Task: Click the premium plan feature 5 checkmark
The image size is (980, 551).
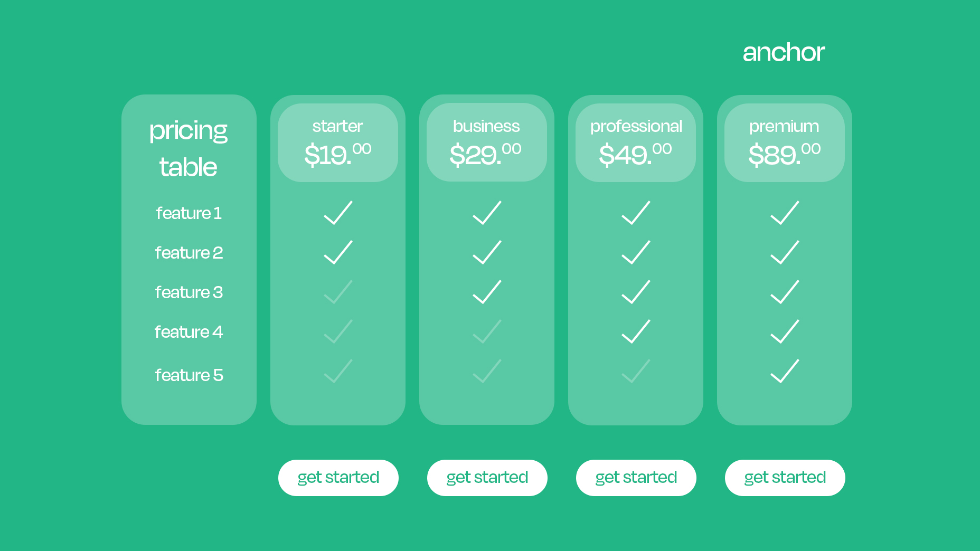Action: [785, 371]
